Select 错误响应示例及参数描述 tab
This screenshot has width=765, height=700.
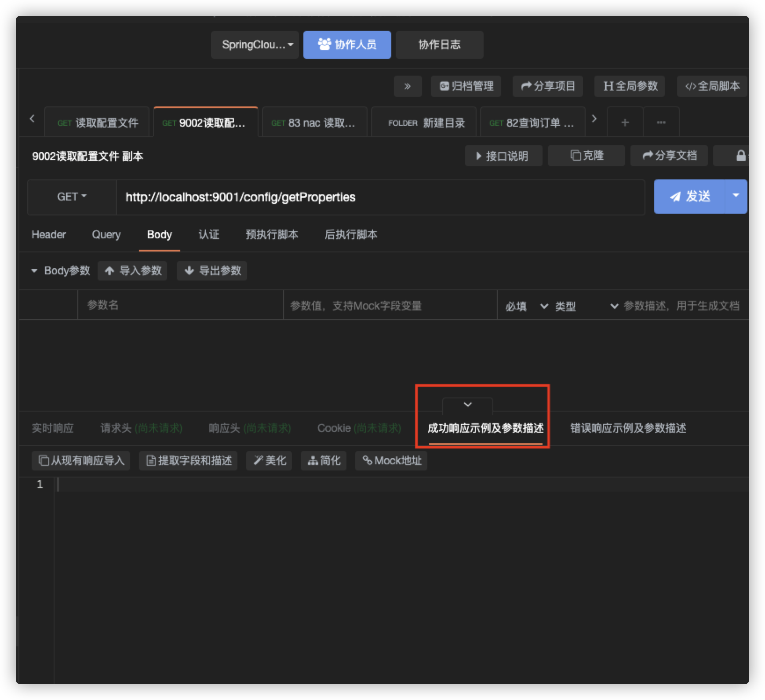pyautogui.click(x=628, y=428)
